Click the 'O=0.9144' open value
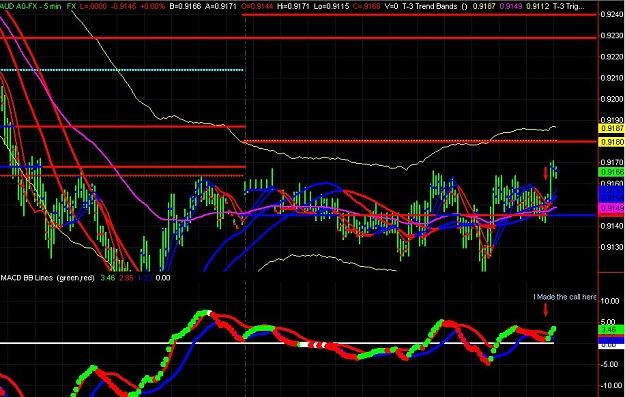 [258, 6]
